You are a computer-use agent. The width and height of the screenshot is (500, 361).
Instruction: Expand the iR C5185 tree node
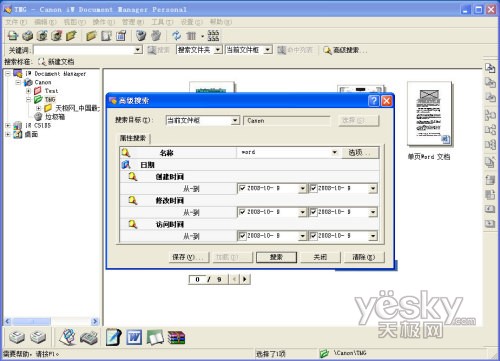8,125
